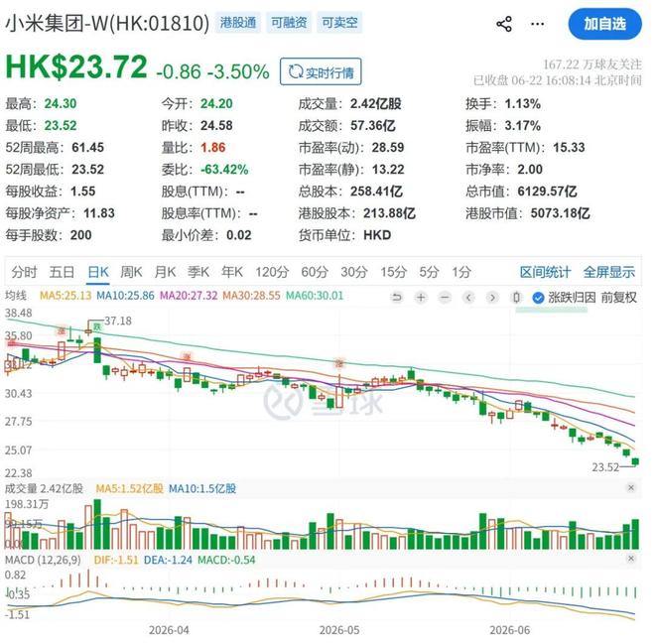655x644 pixels.
Task: Click the 跌 event marker near 37.18
Action: point(97,326)
